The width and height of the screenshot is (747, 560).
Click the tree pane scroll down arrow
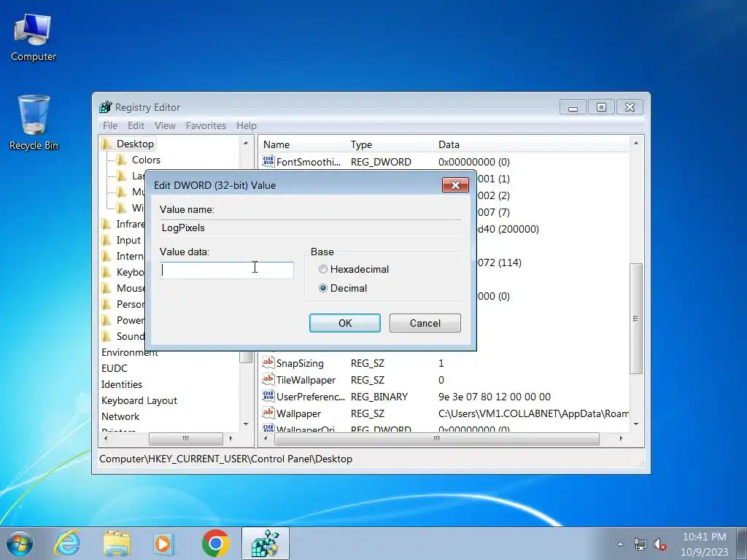tap(246, 424)
